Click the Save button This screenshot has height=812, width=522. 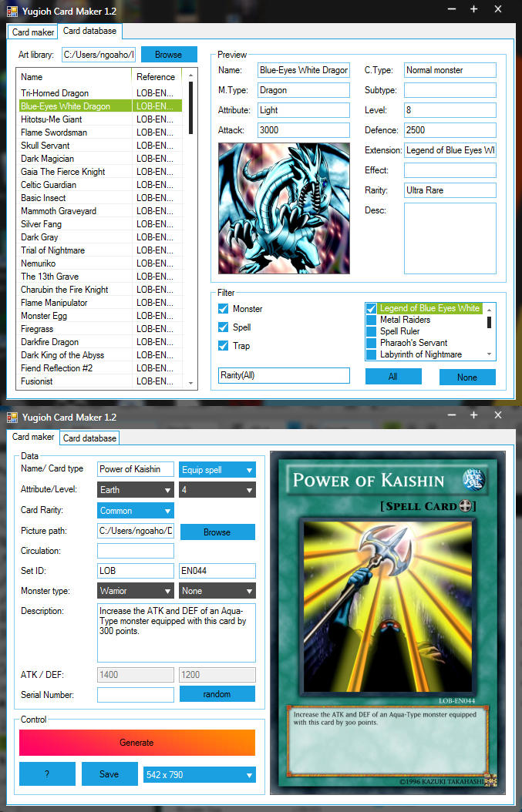(109, 773)
